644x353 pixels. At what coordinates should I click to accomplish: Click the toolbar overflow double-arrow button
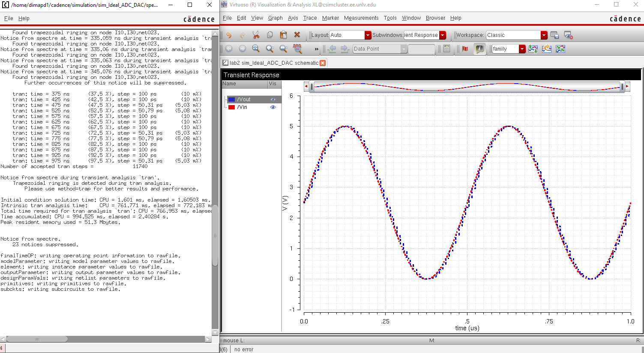pyautogui.click(x=316, y=49)
